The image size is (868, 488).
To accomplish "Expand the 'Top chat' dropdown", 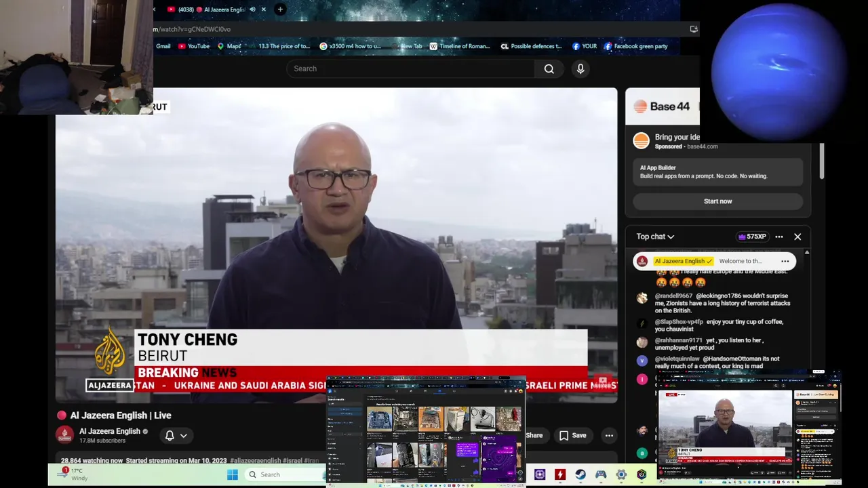I will point(655,237).
